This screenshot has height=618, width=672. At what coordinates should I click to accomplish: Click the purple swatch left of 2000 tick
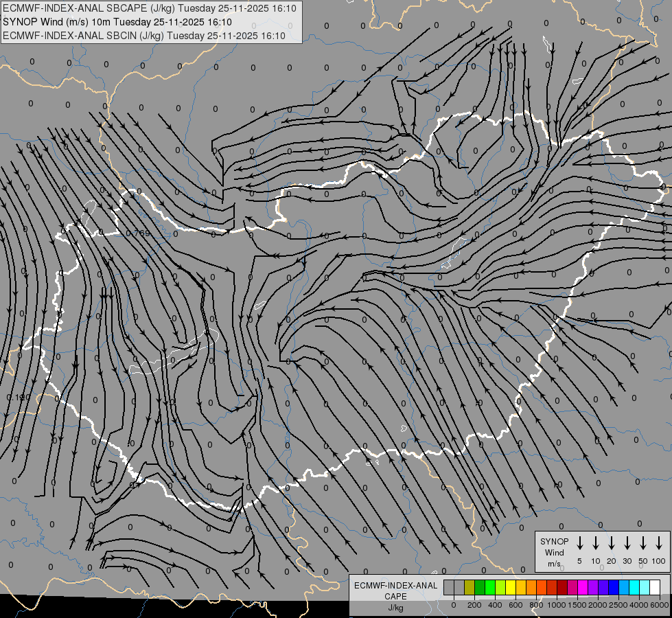coord(592,587)
